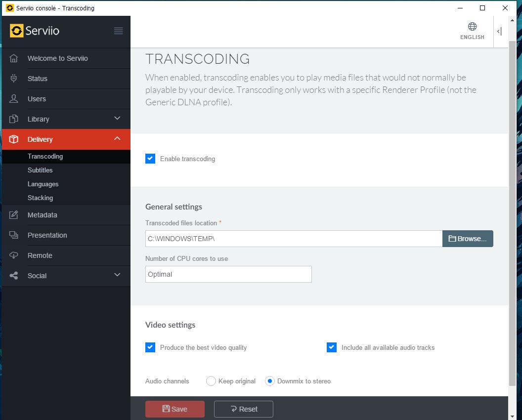Toggle Produce the best video quality

click(150, 347)
